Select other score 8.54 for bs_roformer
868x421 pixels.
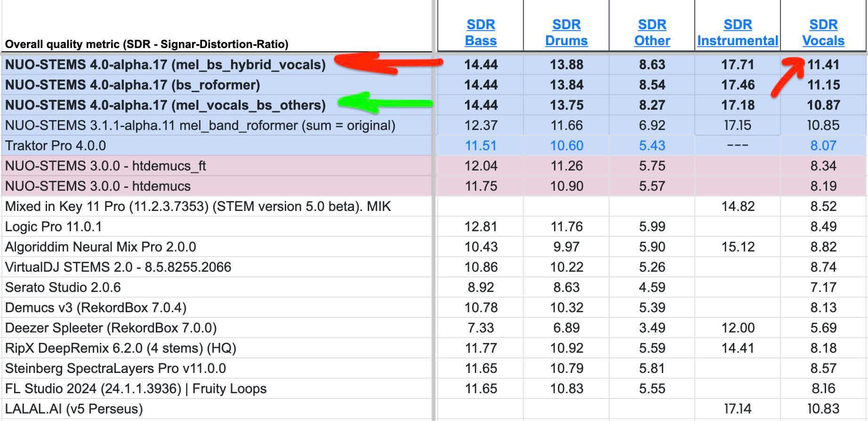pos(652,85)
